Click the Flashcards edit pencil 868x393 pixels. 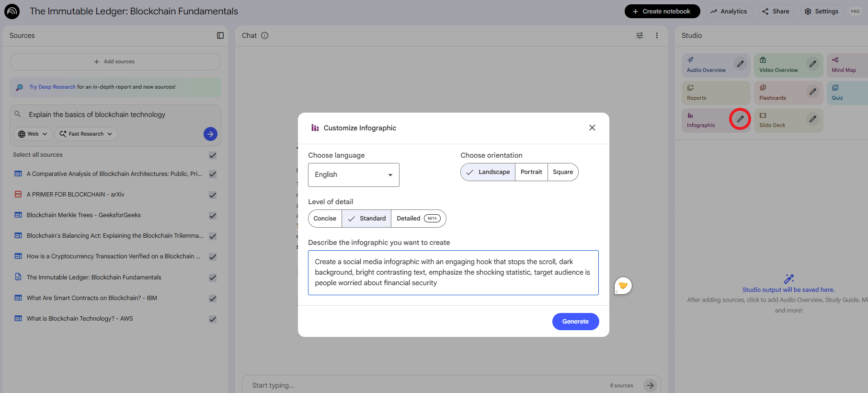[813, 91]
